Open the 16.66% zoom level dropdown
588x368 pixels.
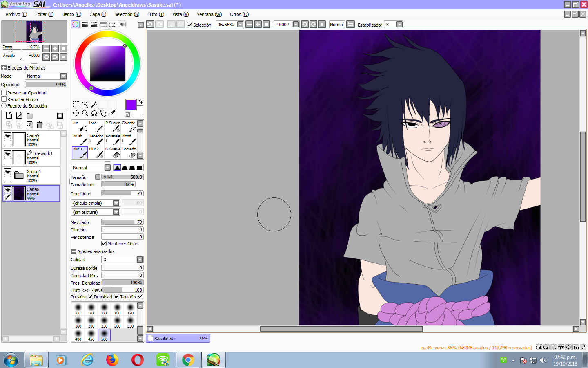241,25
